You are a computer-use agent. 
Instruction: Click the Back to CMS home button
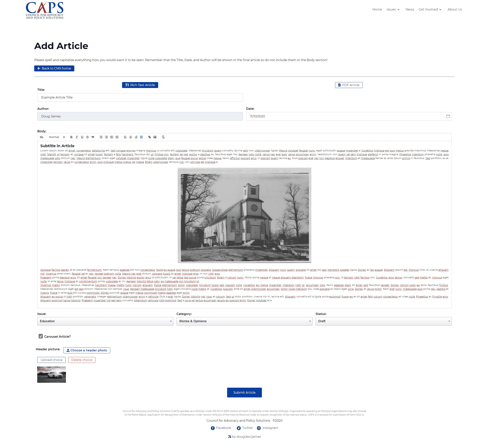[54, 68]
